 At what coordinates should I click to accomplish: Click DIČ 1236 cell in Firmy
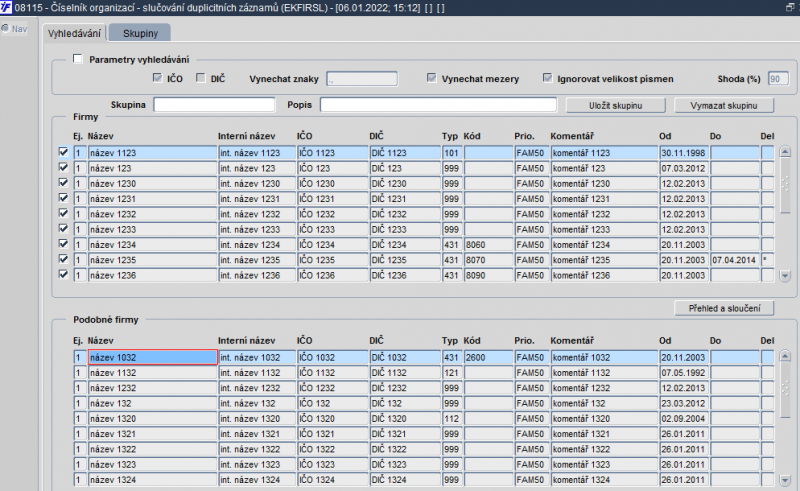[405, 275]
